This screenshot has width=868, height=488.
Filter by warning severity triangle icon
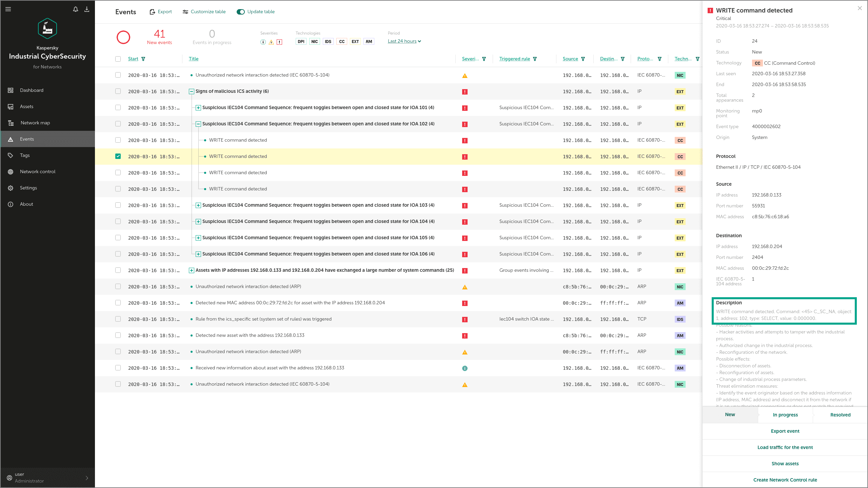[x=271, y=42]
